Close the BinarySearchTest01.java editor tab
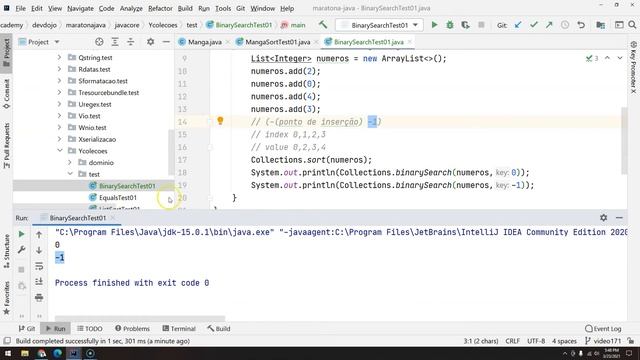 click(409, 42)
